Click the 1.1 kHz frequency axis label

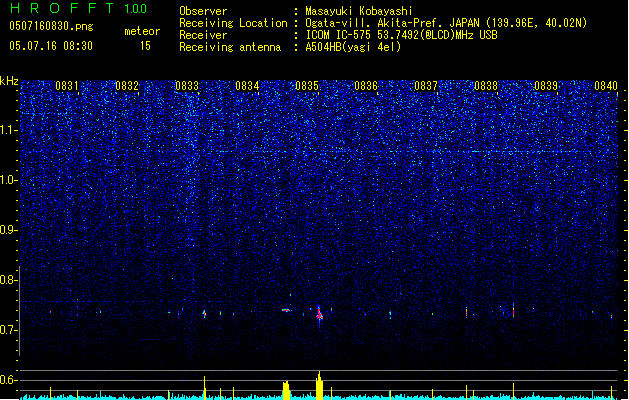point(7,130)
